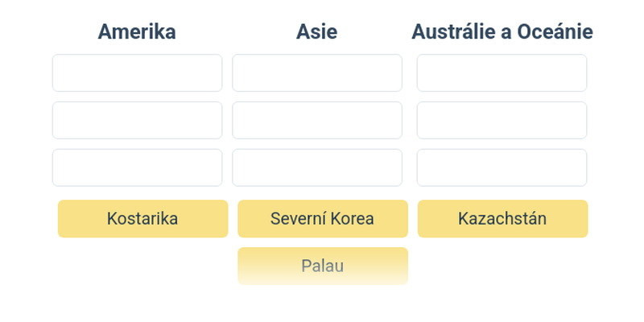Choose first slot under Austrálie a Oceánie

[x=502, y=73]
